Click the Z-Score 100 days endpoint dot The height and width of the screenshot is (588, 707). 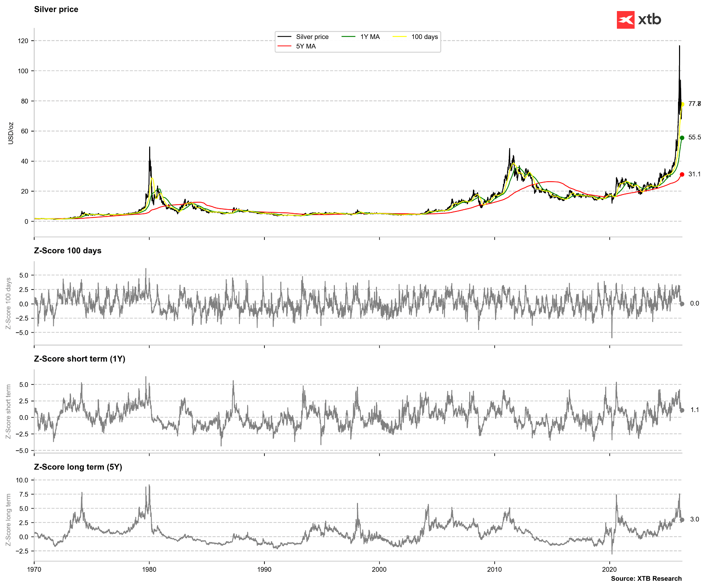tap(682, 304)
